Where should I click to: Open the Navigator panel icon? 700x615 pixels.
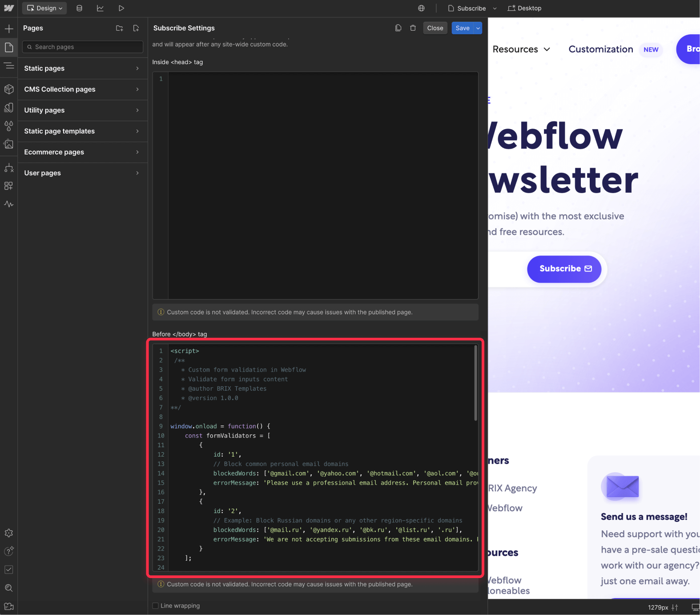click(x=9, y=66)
